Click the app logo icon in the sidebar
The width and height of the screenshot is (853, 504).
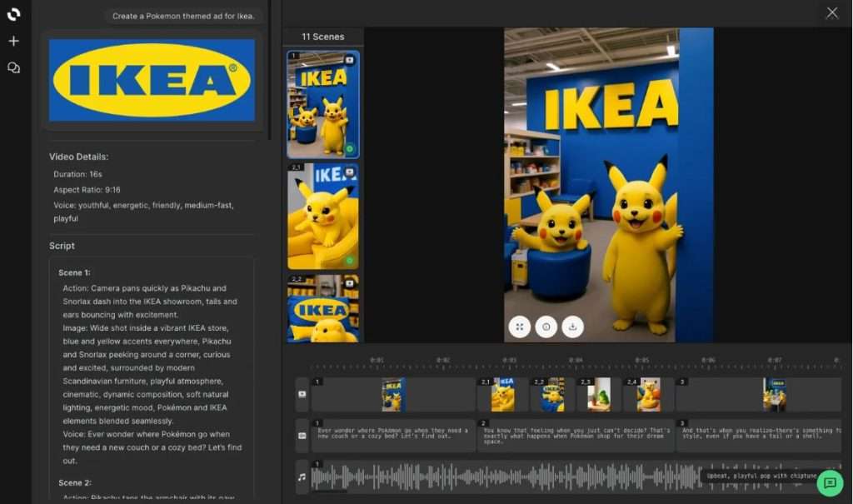[13, 14]
